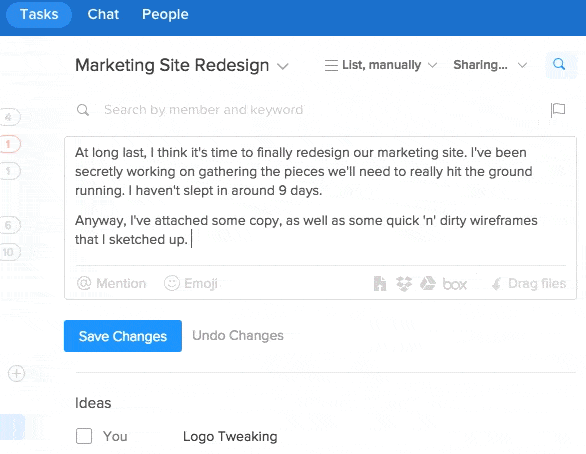Viewport: 586px width, 454px height.
Task: Click the Evernote attachment icon
Action: (x=380, y=284)
